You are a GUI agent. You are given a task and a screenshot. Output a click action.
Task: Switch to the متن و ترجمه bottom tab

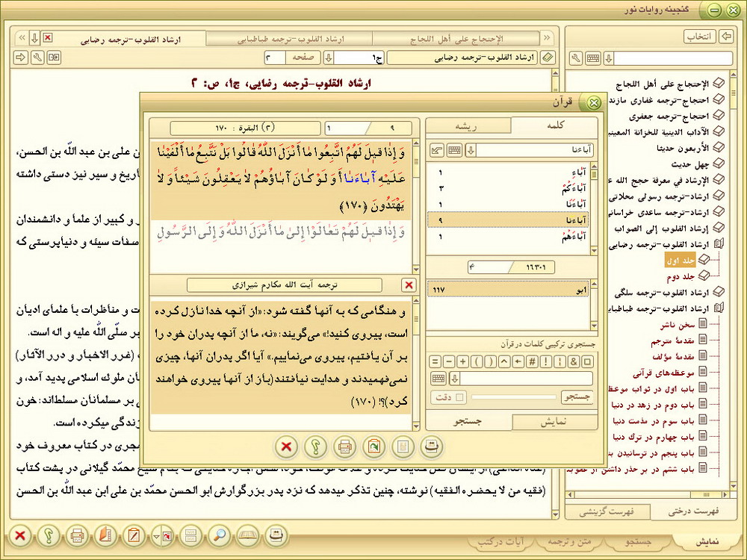tap(569, 542)
